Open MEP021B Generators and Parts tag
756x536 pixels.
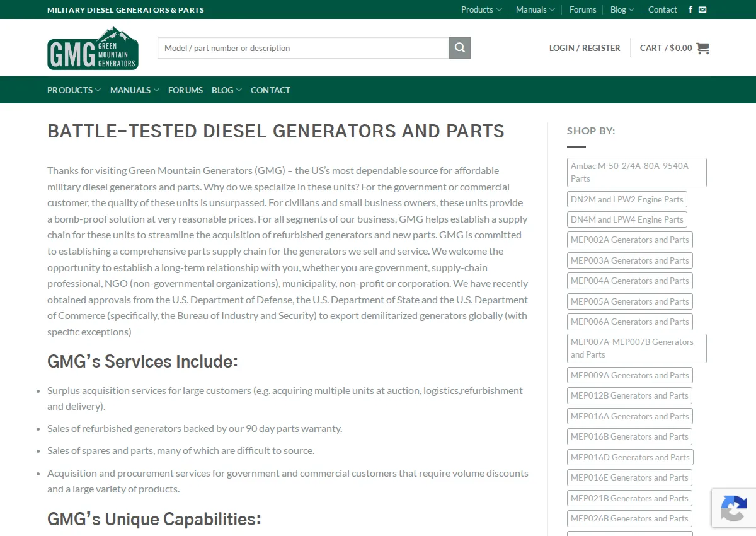click(x=629, y=498)
